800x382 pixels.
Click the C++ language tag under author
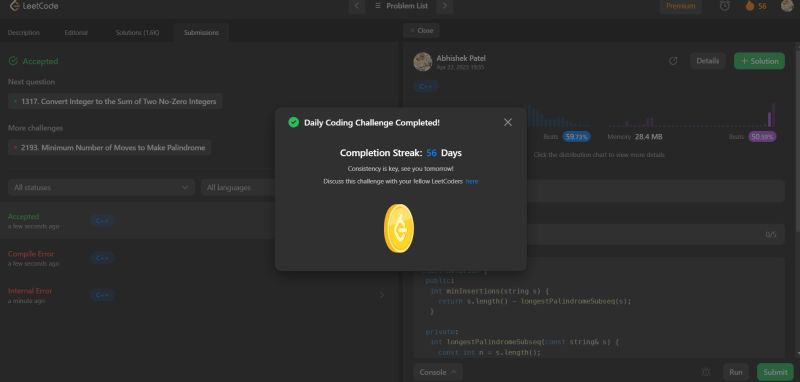coord(426,87)
